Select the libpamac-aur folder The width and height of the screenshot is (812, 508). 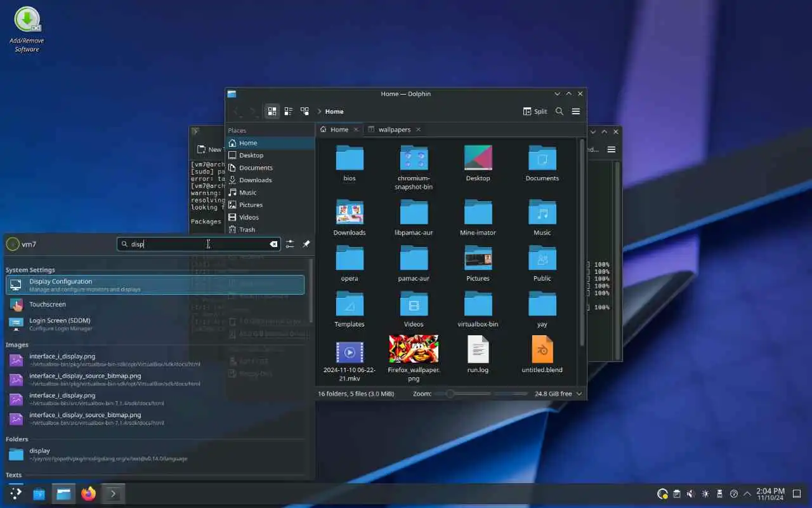(x=414, y=218)
